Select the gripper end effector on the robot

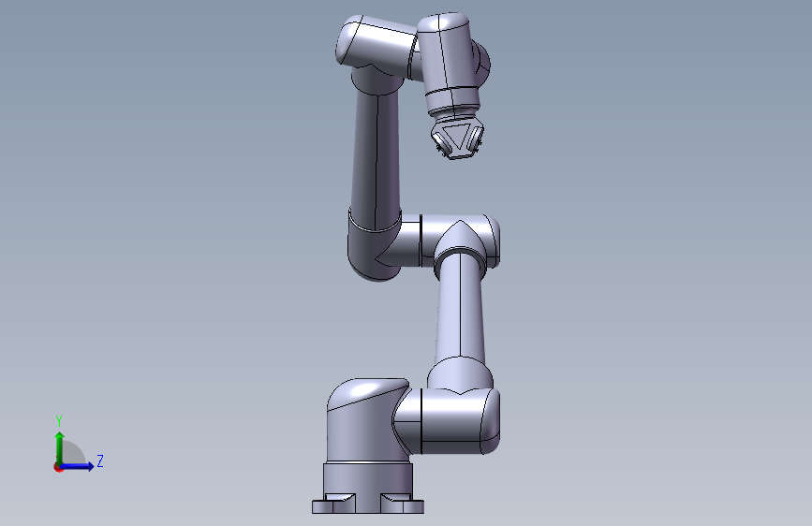pyautogui.click(x=457, y=138)
